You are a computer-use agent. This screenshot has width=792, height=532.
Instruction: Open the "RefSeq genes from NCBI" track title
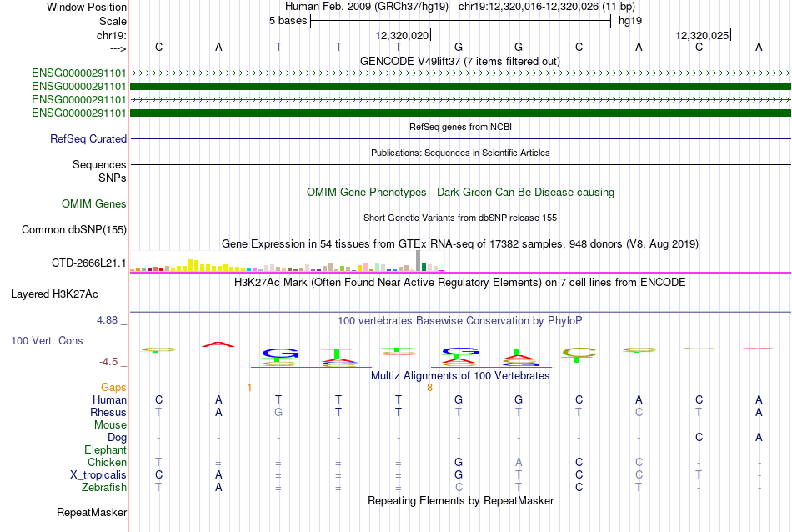click(460, 127)
